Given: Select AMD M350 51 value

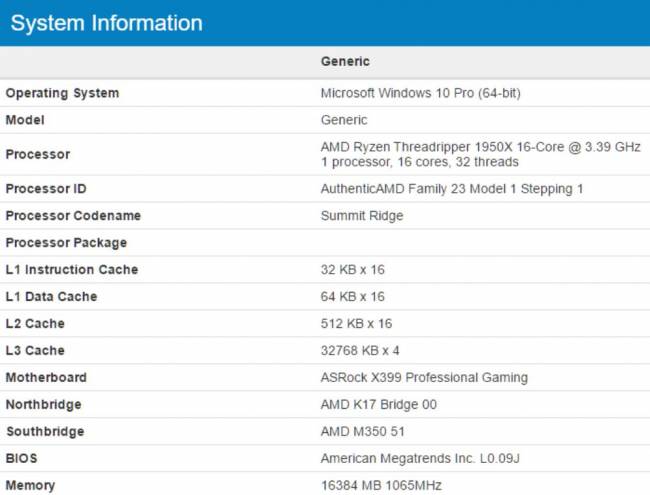Looking at the screenshot, I should [x=362, y=432].
